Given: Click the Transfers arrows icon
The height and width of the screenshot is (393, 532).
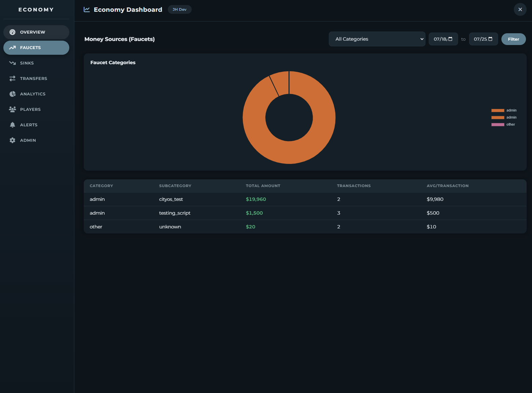Looking at the screenshot, I should [x=12, y=79].
